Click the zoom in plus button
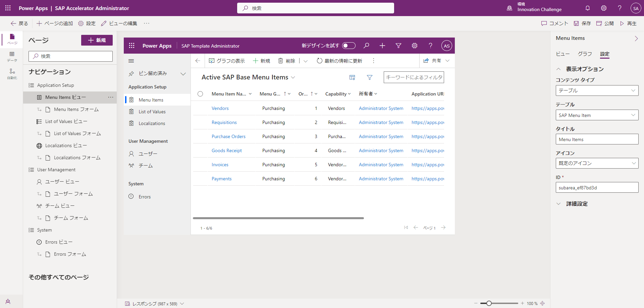The width and height of the screenshot is (644, 308). (522, 303)
